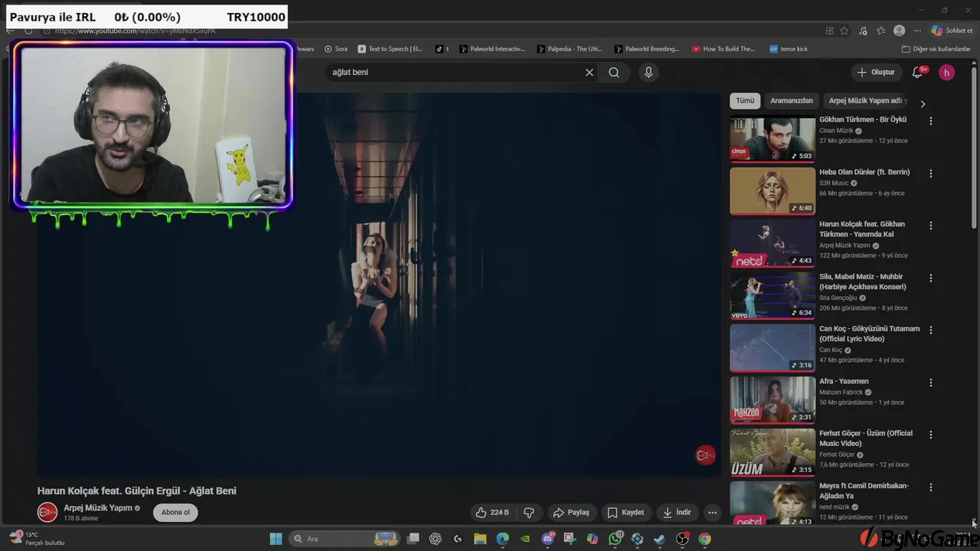980x551 pixels.
Task: Open Diğer sık kullanılanlar bookmarks folder
Action: 936,49
